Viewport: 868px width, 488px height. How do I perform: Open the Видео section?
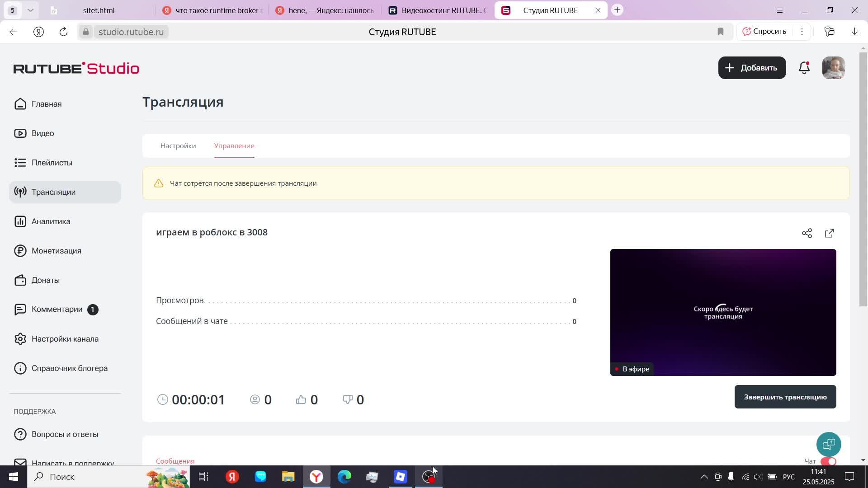coord(65,133)
